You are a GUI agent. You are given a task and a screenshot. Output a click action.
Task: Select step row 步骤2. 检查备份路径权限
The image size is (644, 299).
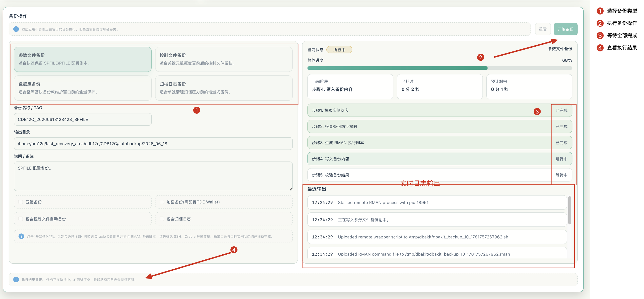pyautogui.click(x=440, y=126)
